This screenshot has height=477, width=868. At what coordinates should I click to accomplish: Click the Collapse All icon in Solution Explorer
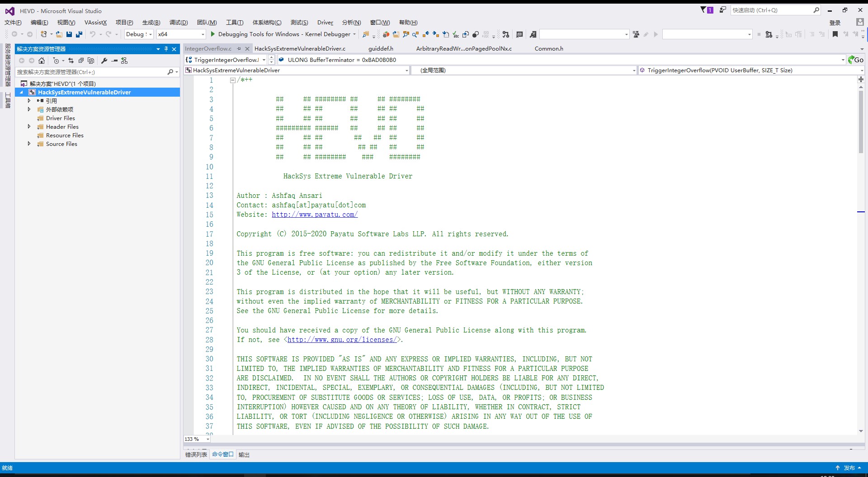[x=81, y=61]
